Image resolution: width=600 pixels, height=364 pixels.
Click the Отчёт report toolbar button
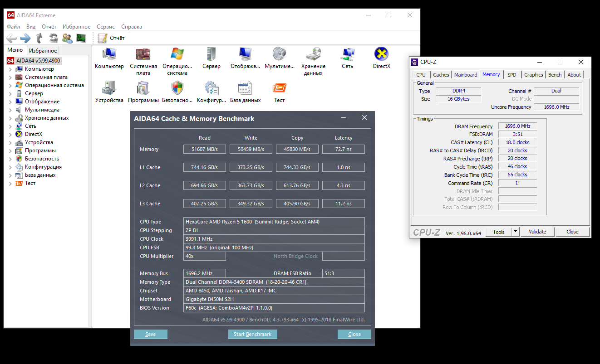[111, 38]
